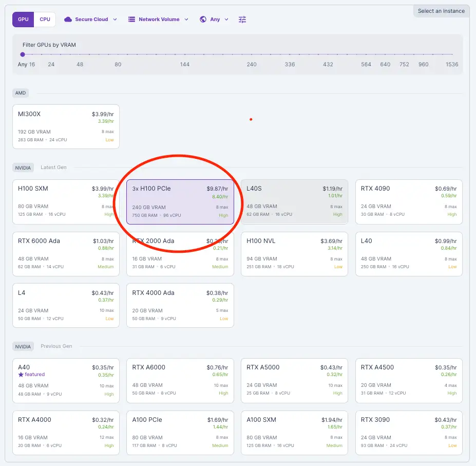Click the 750 GB RAM text
Screen dimensions: 476x466
(x=144, y=215)
